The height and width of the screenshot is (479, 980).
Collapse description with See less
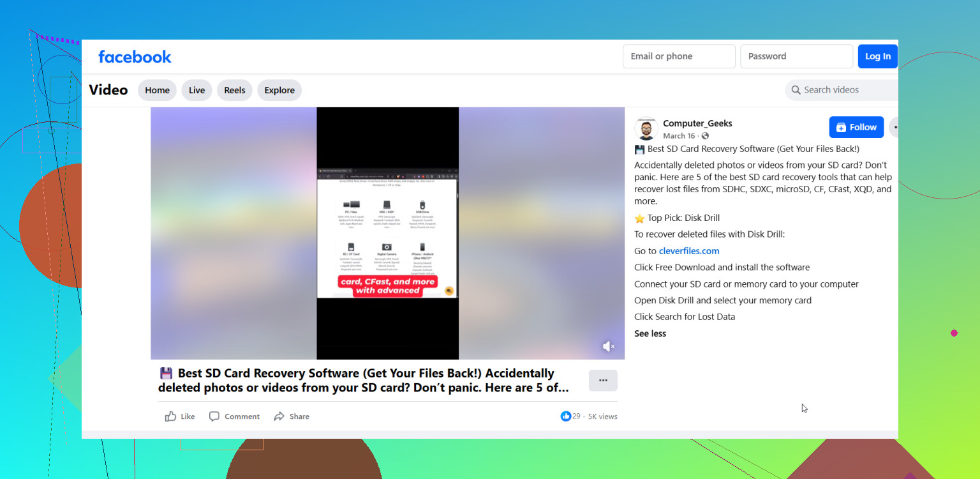click(650, 333)
